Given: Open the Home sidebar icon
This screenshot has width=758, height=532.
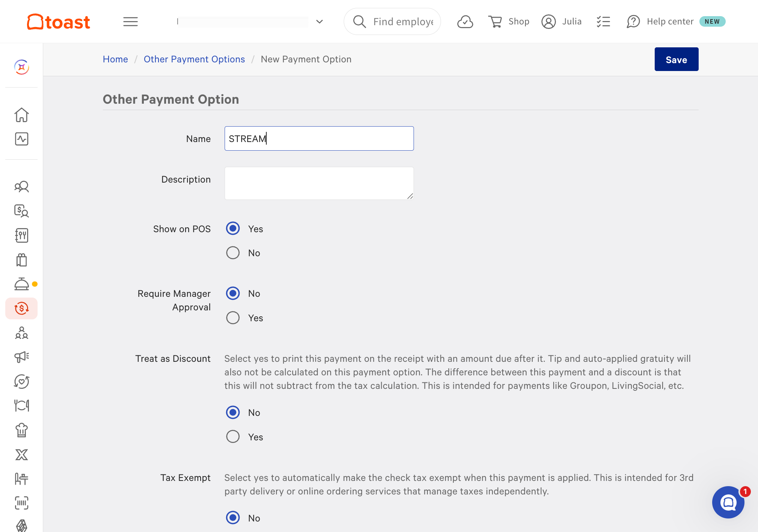Looking at the screenshot, I should (21, 115).
